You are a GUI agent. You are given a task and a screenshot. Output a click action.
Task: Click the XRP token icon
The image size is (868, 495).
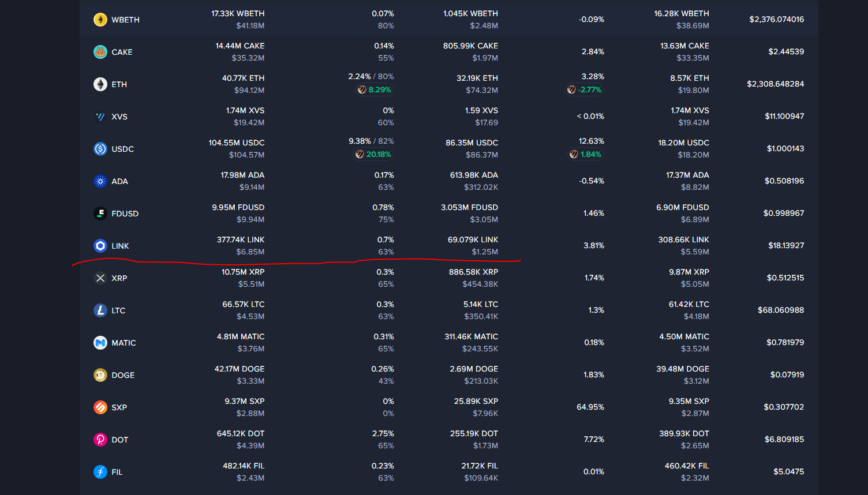click(100, 278)
